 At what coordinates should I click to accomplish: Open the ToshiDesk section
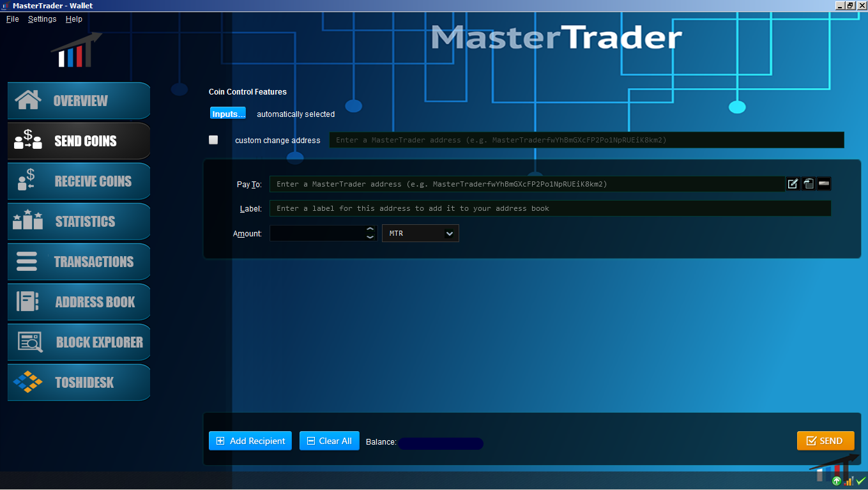(79, 382)
